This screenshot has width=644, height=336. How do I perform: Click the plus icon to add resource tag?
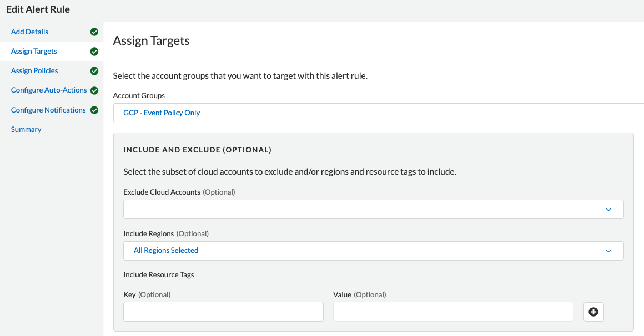[593, 312]
